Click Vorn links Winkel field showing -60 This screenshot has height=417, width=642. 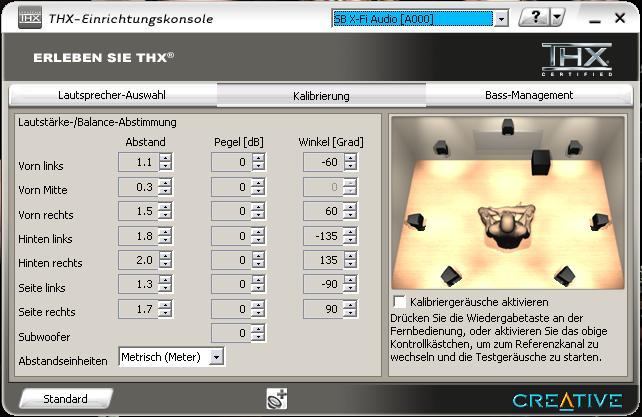point(323,162)
